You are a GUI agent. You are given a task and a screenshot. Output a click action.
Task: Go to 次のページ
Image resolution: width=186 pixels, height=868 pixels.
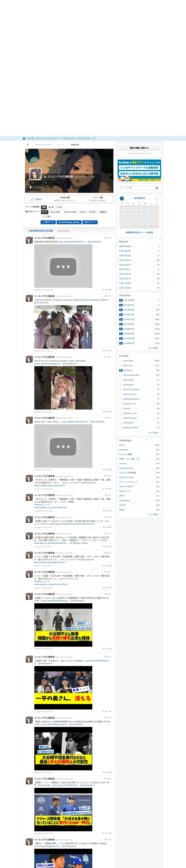coord(90,222)
